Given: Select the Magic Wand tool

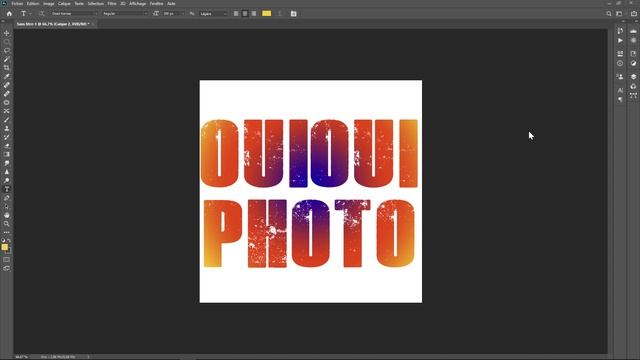Looking at the screenshot, I should point(7,59).
